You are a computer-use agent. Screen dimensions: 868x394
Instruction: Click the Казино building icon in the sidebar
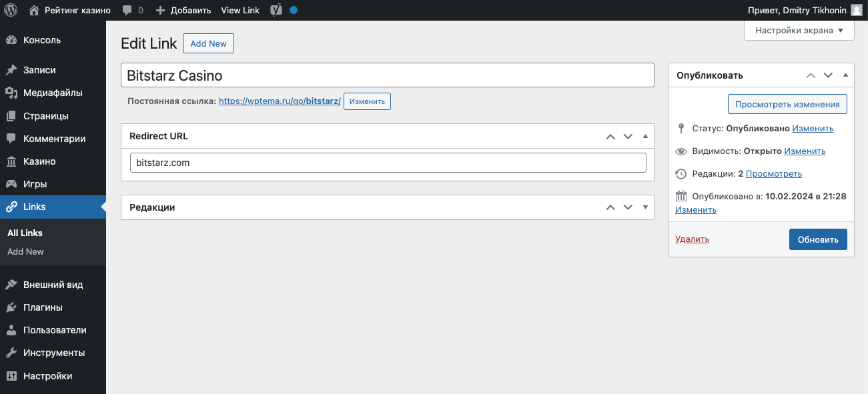click(x=15, y=161)
